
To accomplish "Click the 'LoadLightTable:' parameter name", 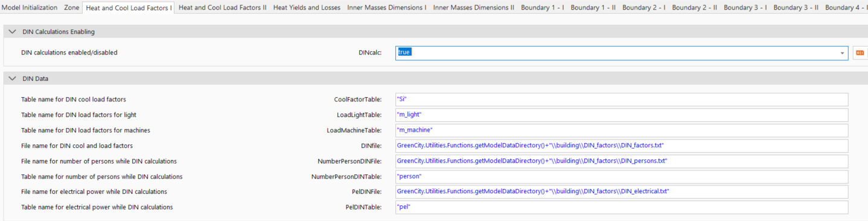I will (359, 115).
